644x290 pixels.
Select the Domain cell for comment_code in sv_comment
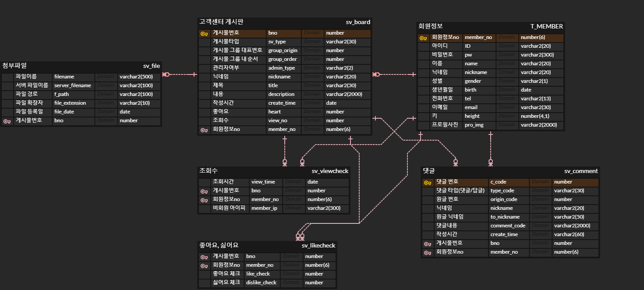point(540,226)
